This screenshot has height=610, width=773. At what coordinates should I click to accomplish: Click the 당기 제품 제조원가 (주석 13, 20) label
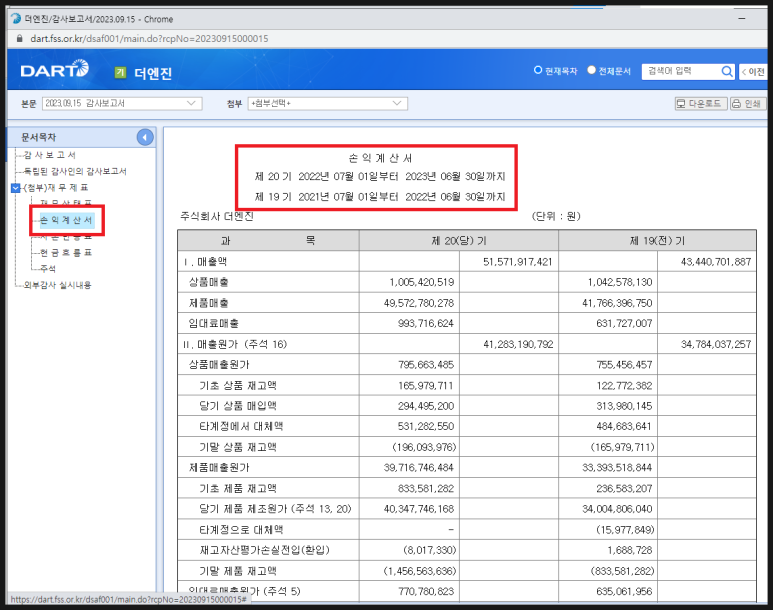click(275, 509)
